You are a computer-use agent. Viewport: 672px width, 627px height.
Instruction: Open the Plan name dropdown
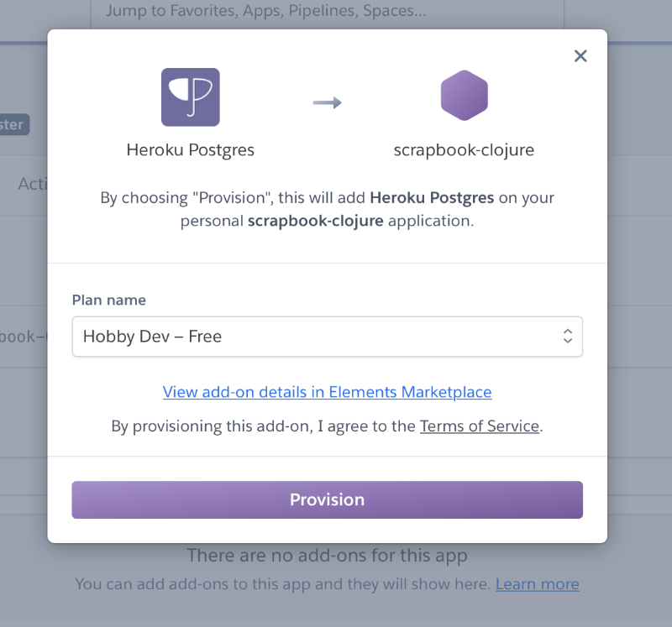327,337
